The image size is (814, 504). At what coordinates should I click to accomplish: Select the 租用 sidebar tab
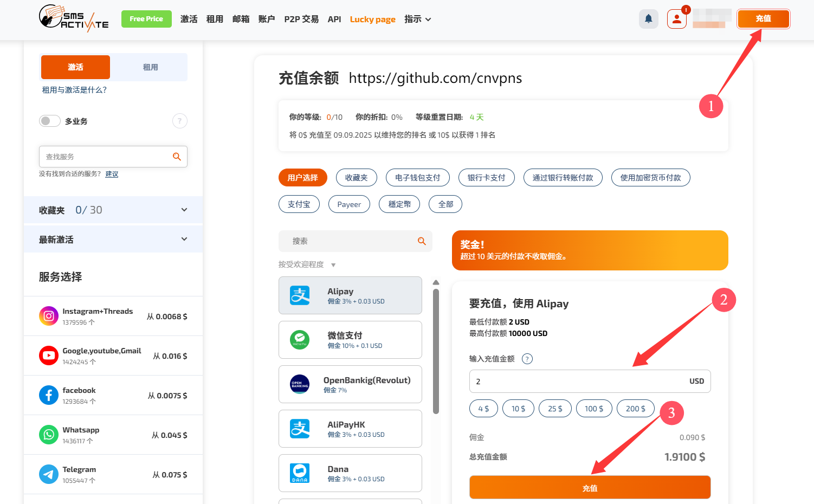point(150,67)
